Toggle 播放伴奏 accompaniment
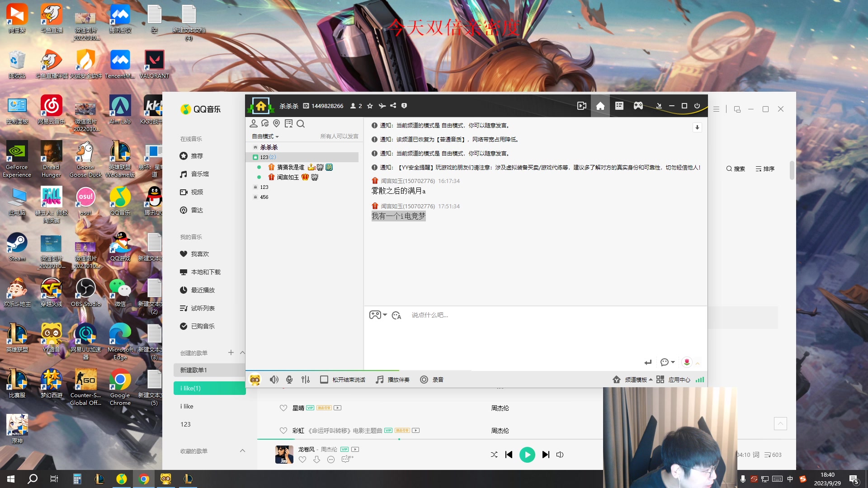The height and width of the screenshot is (488, 868). point(392,380)
